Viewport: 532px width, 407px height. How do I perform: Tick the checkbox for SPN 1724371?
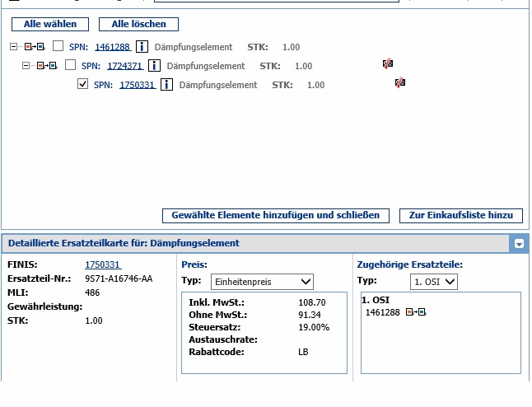coord(70,65)
